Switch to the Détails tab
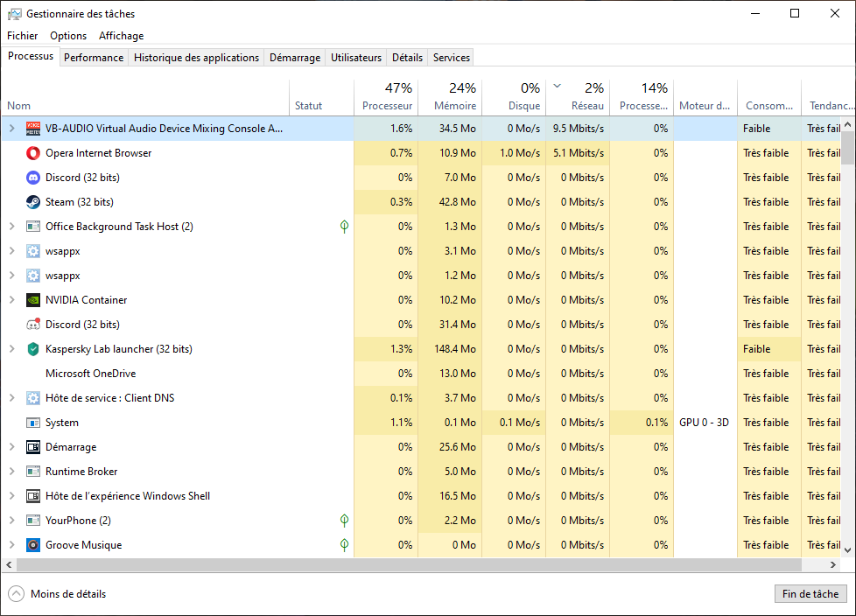The width and height of the screenshot is (856, 616). point(407,58)
